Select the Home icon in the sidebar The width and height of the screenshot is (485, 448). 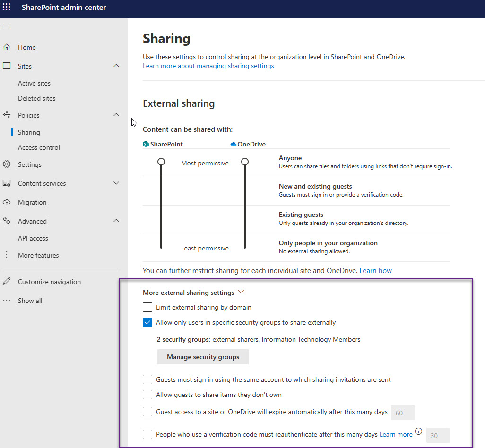(x=7, y=47)
